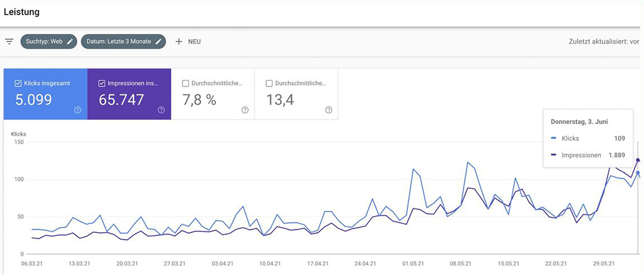Uncheck the Klicks insgesamt checkbox
This screenshot has height=275, width=644.
tap(18, 83)
